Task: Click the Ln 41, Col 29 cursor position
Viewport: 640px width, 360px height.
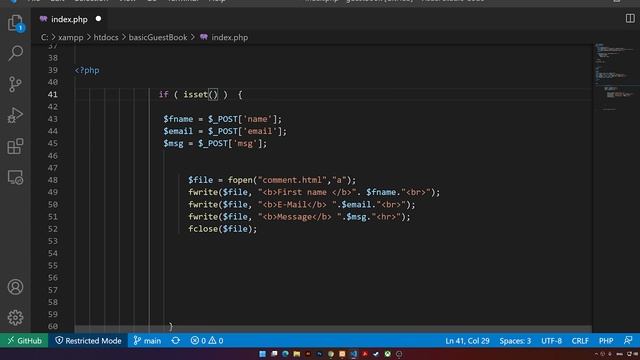Action: pos(467,341)
